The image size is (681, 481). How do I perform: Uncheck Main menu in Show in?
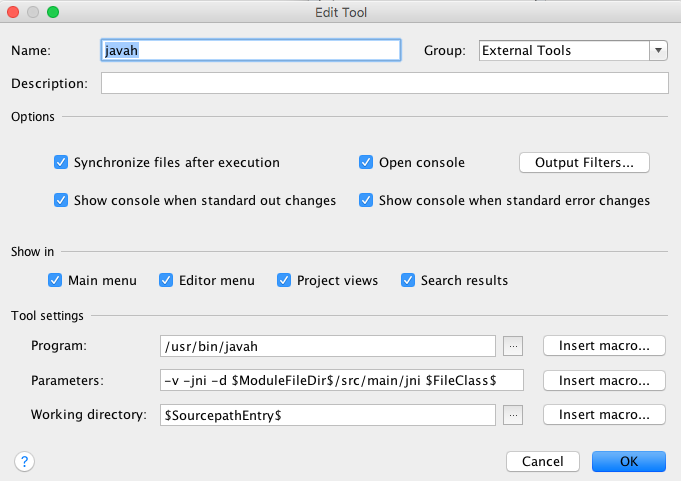(x=56, y=280)
